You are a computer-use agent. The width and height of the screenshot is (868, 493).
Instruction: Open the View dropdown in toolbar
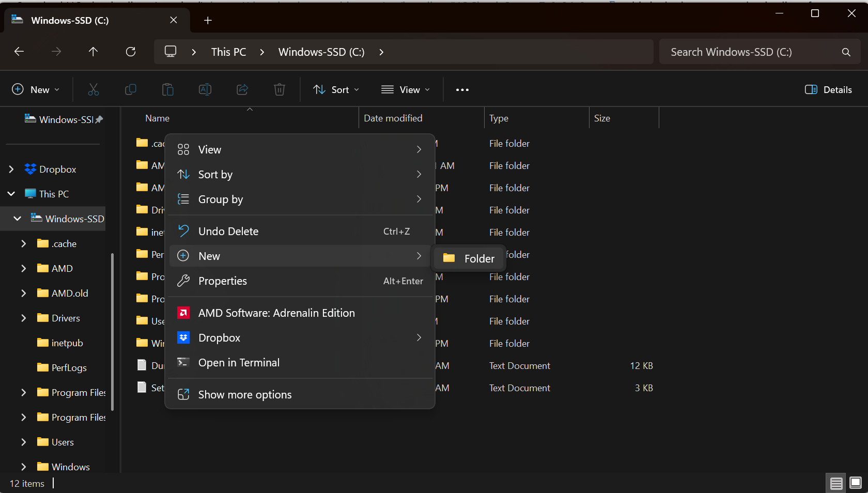(x=406, y=90)
